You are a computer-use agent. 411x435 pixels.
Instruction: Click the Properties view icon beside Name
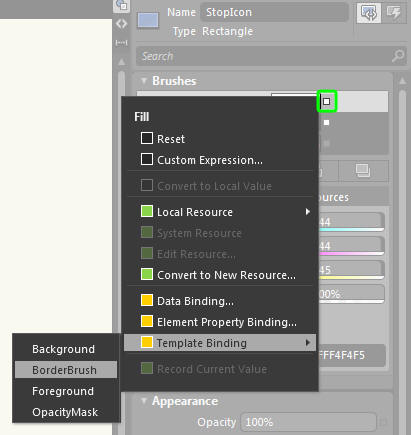[x=369, y=13]
